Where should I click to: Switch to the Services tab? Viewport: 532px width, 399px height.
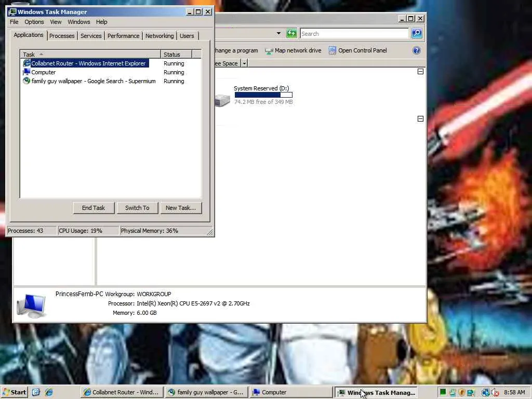(x=91, y=36)
